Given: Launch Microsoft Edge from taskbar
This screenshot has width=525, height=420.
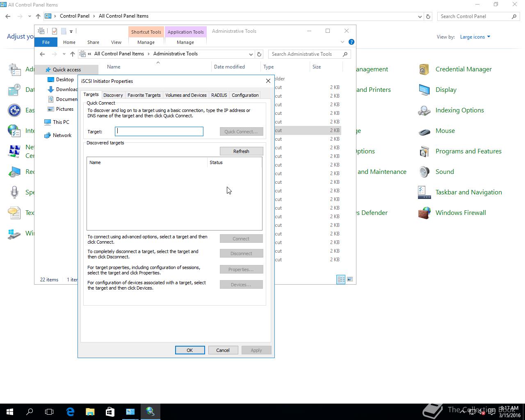Looking at the screenshot, I should coord(70,411).
